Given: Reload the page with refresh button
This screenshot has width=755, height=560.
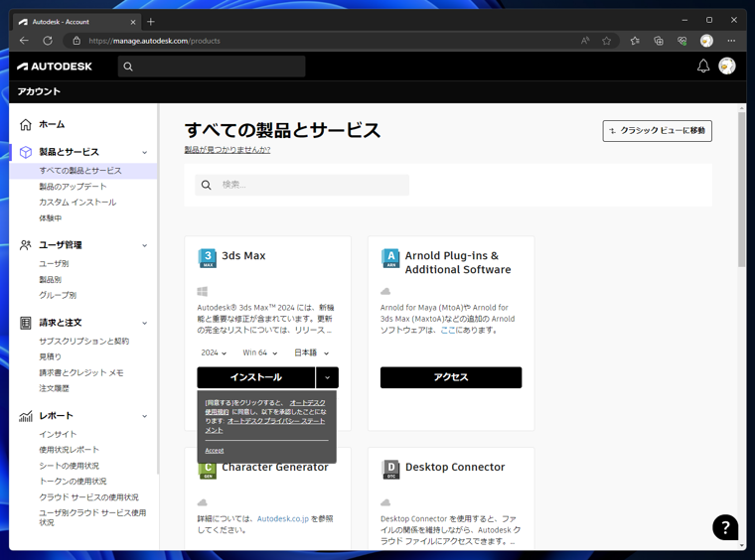Looking at the screenshot, I should (48, 41).
